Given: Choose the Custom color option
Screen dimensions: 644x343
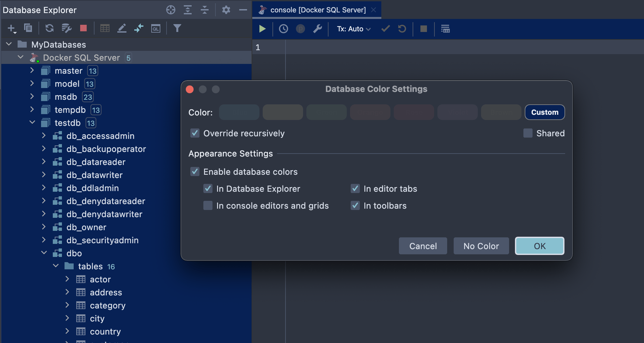Looking at the screenshot, I should pos(545,112).
